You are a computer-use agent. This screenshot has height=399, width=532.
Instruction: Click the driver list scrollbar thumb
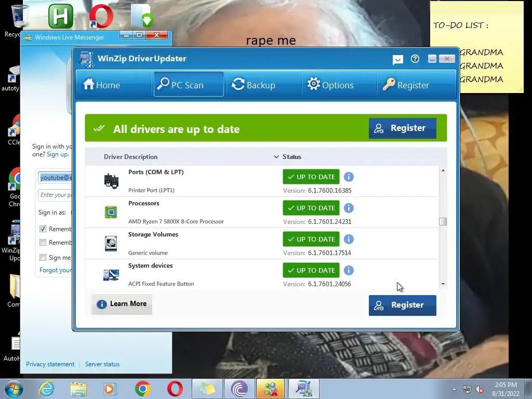click(x=443, y=221)
